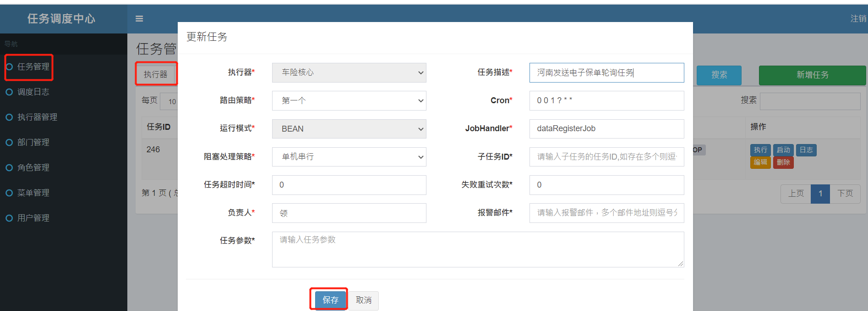Open 用户管理 in sidebar
The width and height of the screenshot is (868, 311).
pyautogui.click(x=33, y=218)
